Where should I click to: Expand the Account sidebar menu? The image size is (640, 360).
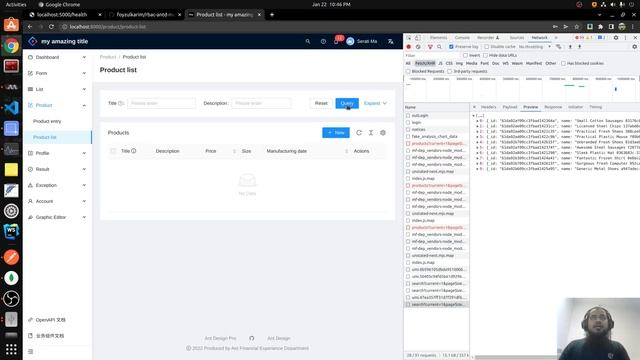57,201
